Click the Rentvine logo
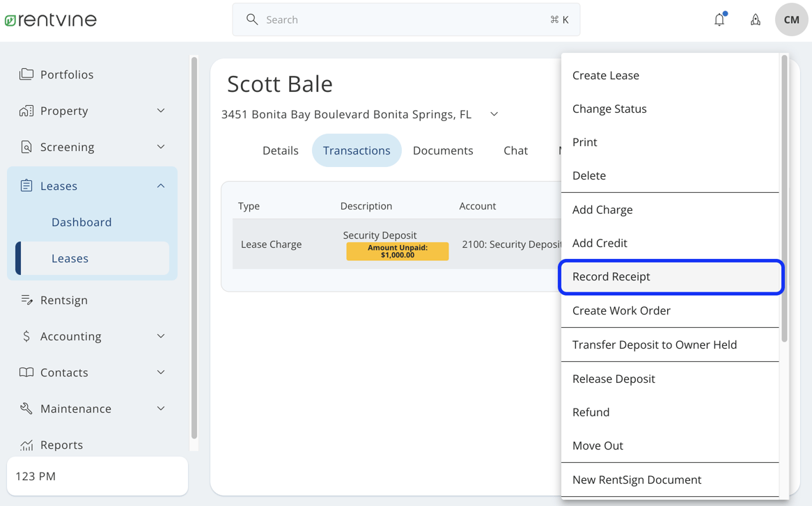The image size is (812, 506). (x=50, y=19)
